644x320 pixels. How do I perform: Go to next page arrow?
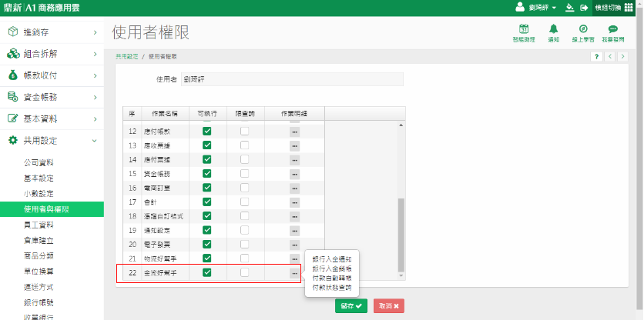pos(622,57)
